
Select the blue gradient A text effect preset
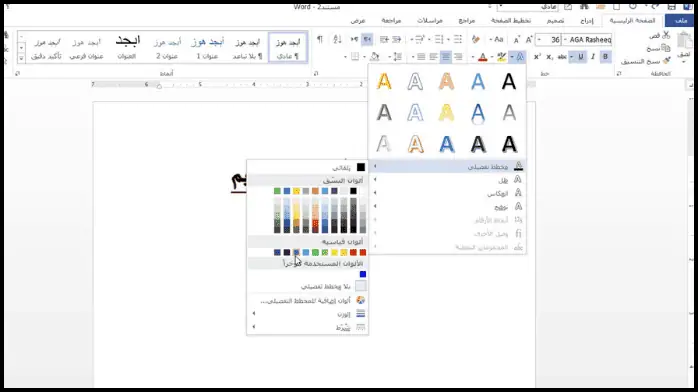tap(447, 144)
